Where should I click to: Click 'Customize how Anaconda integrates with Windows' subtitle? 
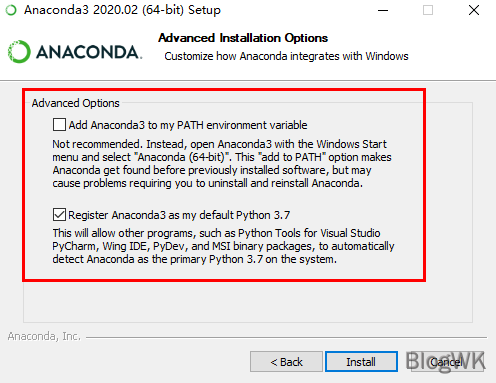[286, 56]
